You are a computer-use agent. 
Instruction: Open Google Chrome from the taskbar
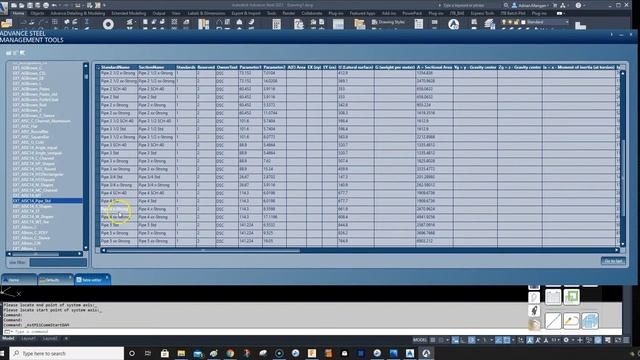(x=230, y=353)
